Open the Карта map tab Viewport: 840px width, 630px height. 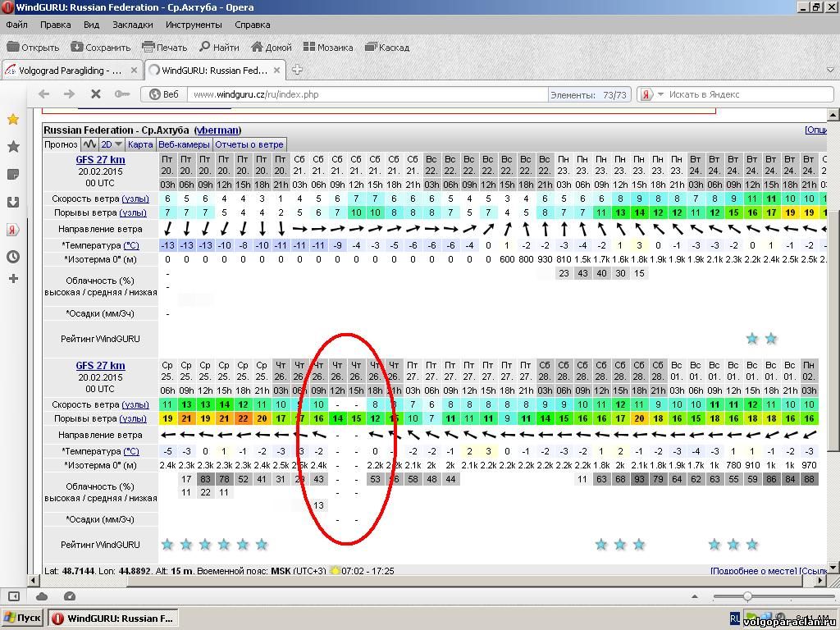(x=140, y=144)
